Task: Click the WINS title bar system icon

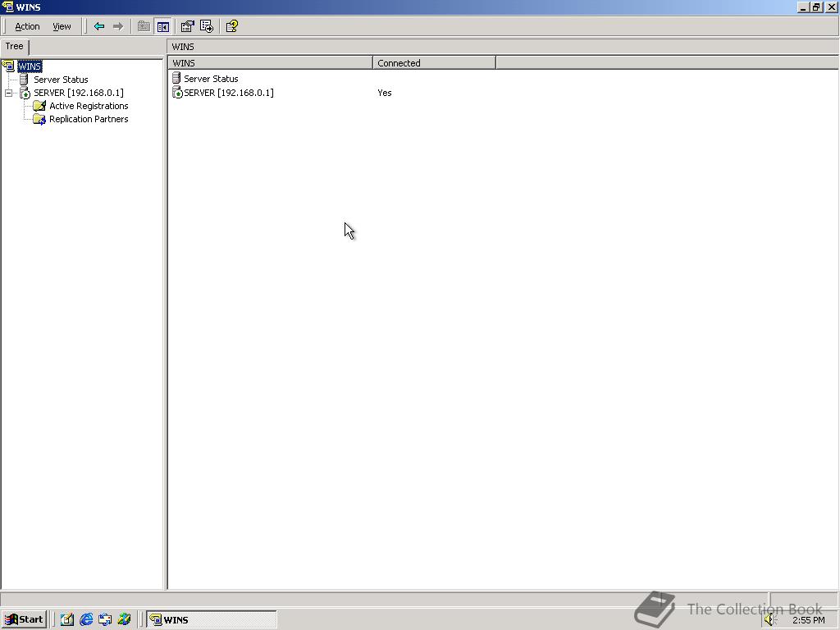Action: 7,7
